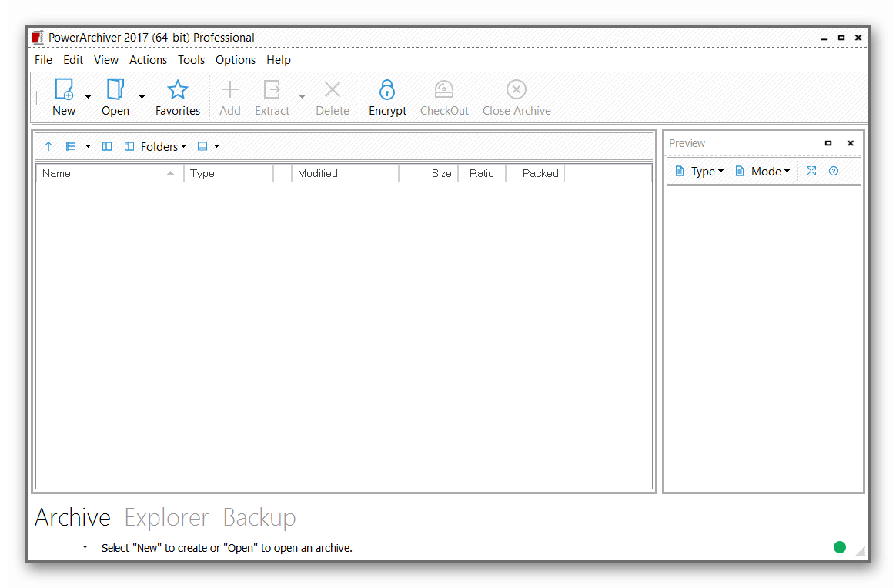The height and width of the screenshot is (588, 896).
Task: Open the Actions menu
Action: coord(148,60)
